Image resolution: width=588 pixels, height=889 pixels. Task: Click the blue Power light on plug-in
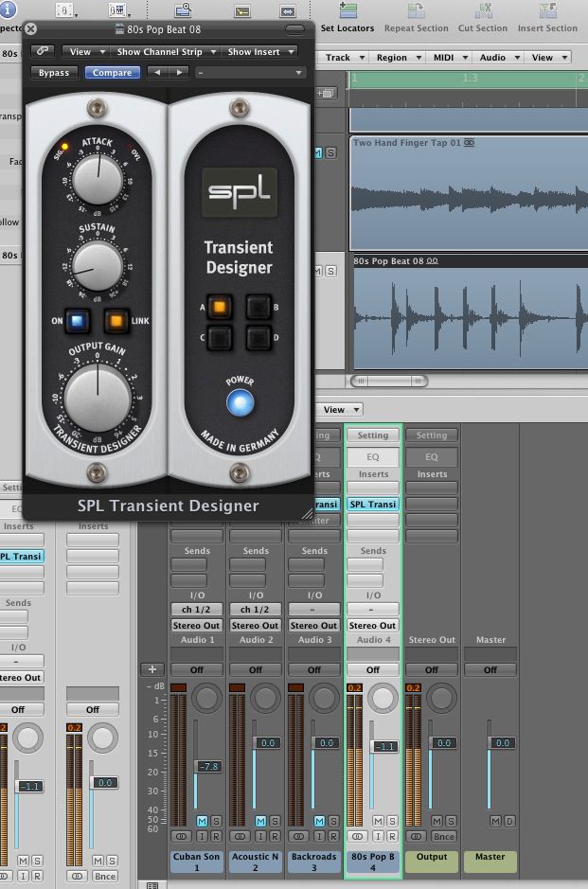click(240, 403)
